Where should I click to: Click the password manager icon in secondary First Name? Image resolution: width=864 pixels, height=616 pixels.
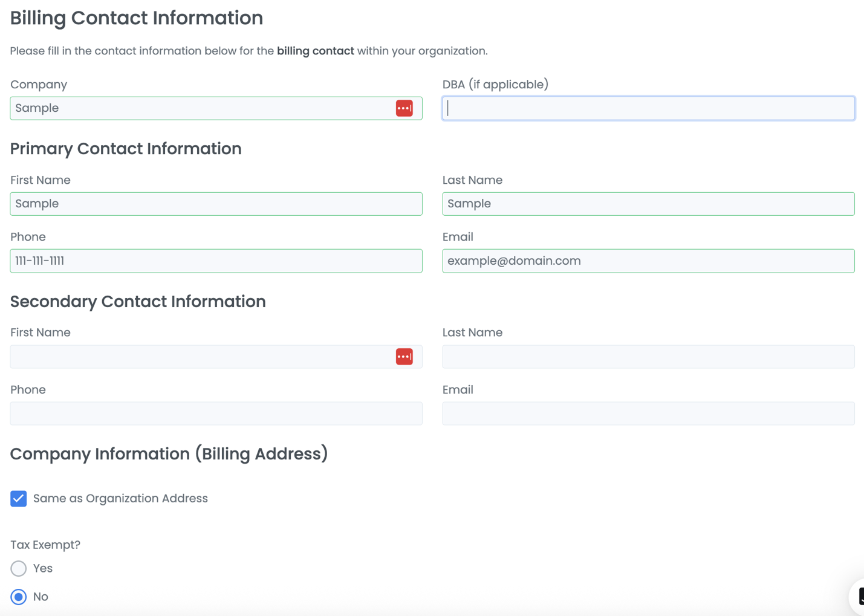pyautogui.click(x=404, y=357)
